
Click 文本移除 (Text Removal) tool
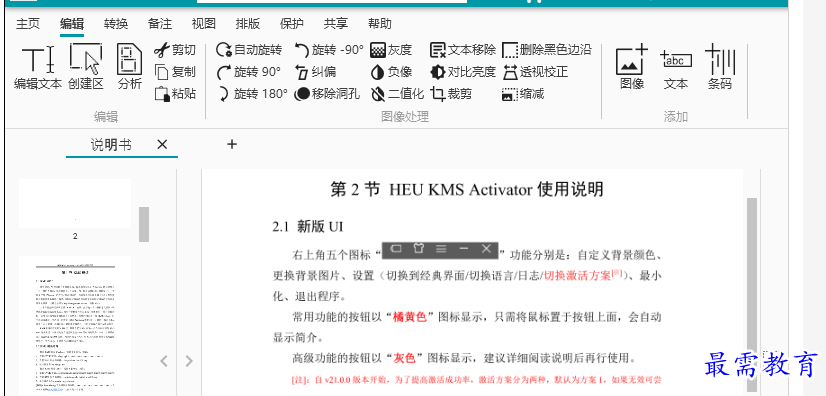[x=463, y=50]
